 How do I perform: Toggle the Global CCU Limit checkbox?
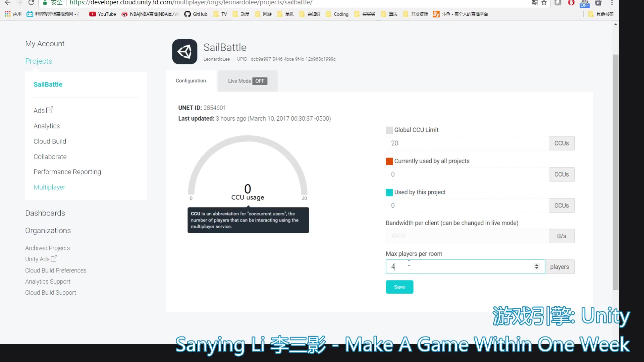389,130
